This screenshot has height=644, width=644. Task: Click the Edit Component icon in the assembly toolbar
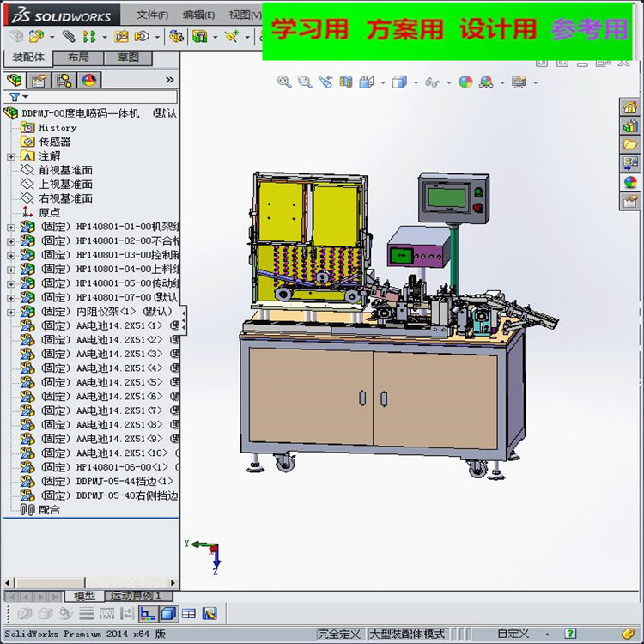coord(16,37)
